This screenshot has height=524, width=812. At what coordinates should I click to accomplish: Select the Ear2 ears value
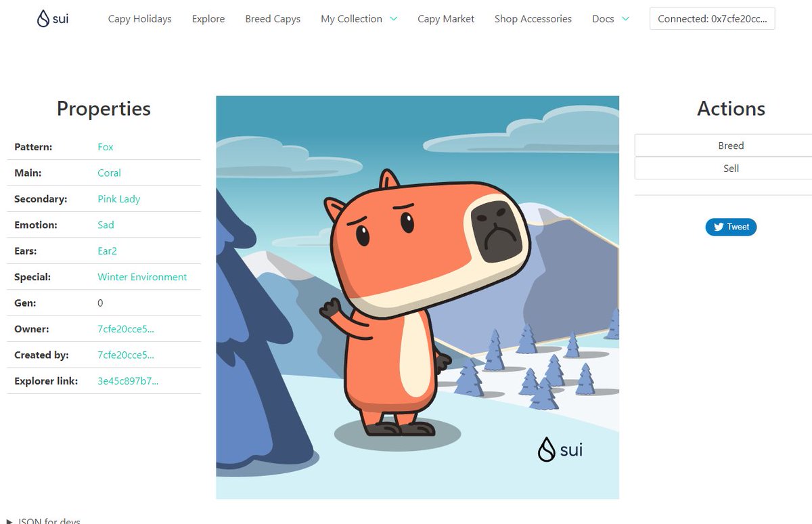point(107,250)
